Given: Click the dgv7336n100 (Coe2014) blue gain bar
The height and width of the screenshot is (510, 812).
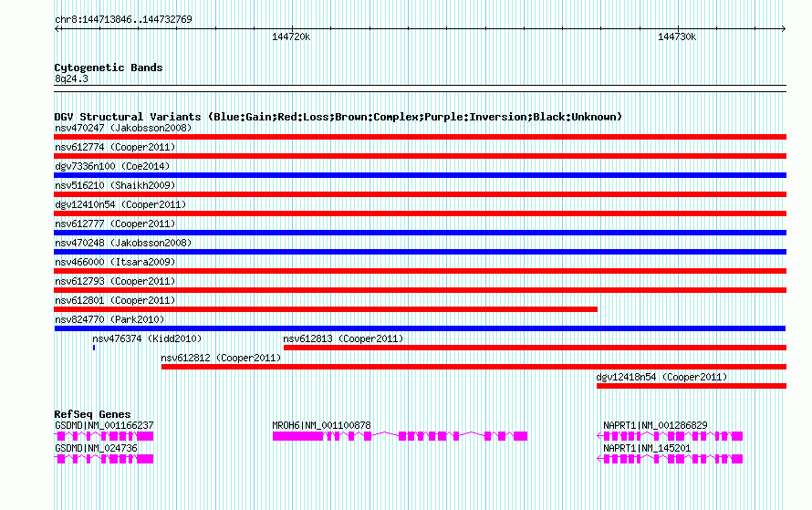Looking at the screenshot, I should pyautogui.click(x=420, y=175).
